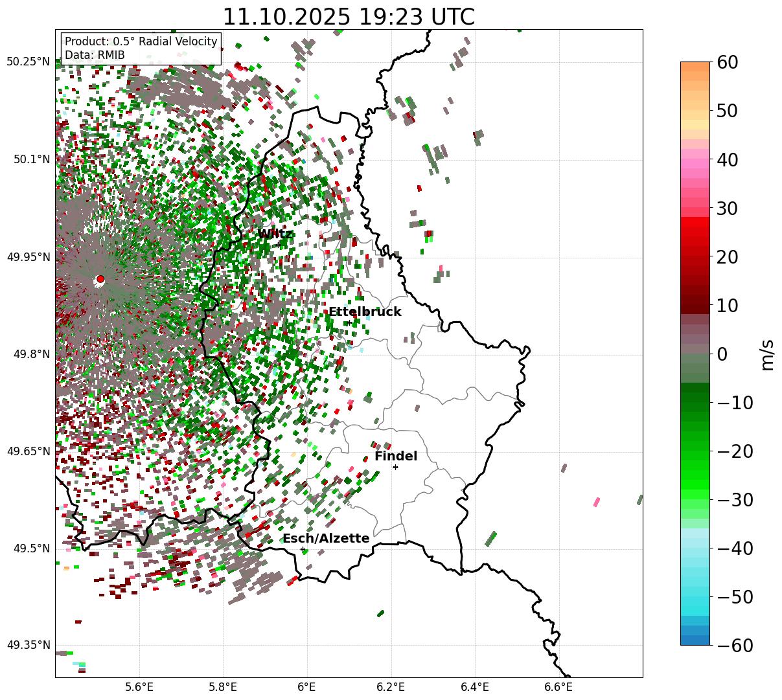This screenshot has width=782, height=700.
Task: Click the Findel station cross marker
Action: pos(395,467)
